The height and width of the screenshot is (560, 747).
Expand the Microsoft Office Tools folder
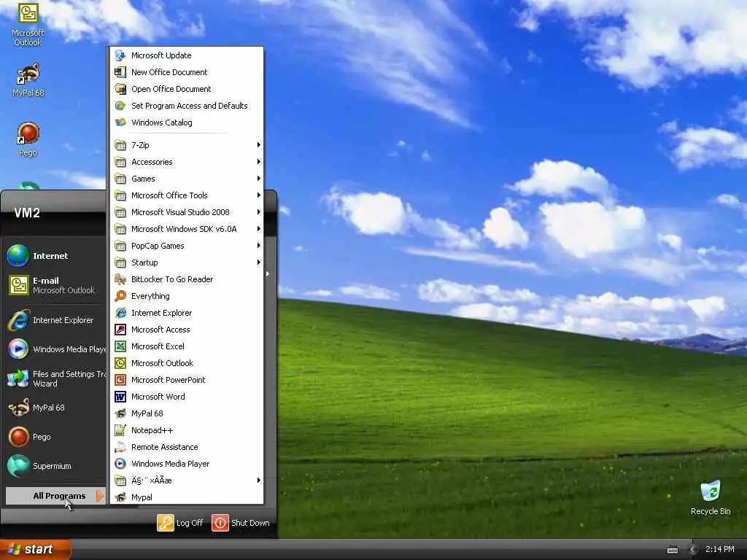(187, 195)
